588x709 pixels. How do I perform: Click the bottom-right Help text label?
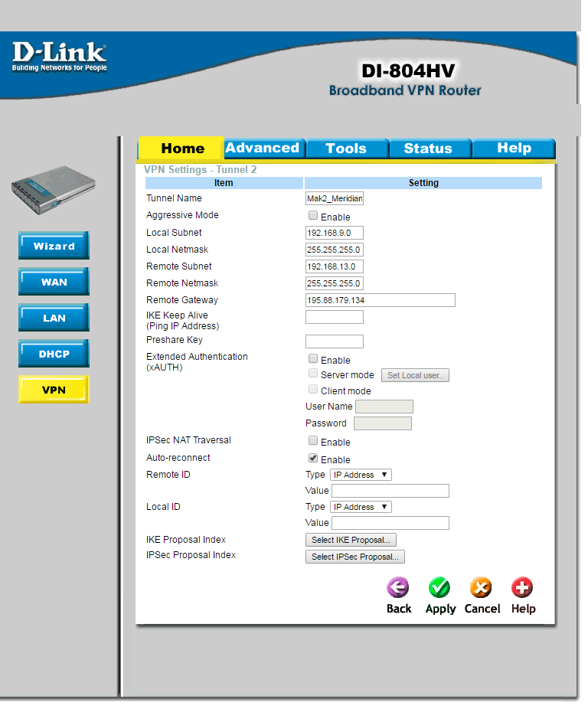[x=524, y=609]
